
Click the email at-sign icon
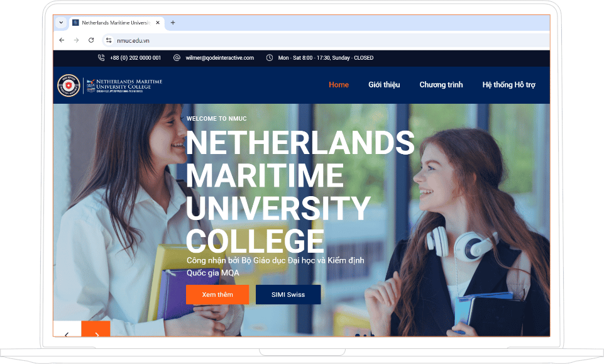tap(177, 57)
